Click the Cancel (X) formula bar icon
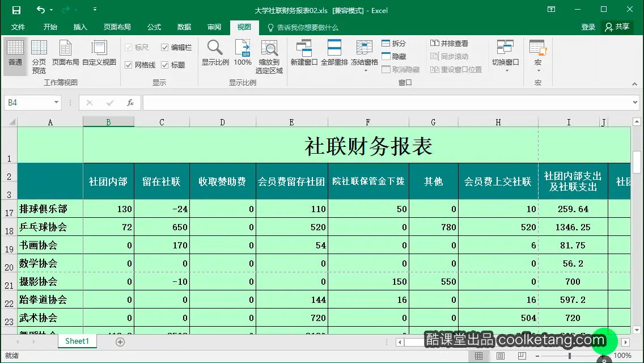 90,103
